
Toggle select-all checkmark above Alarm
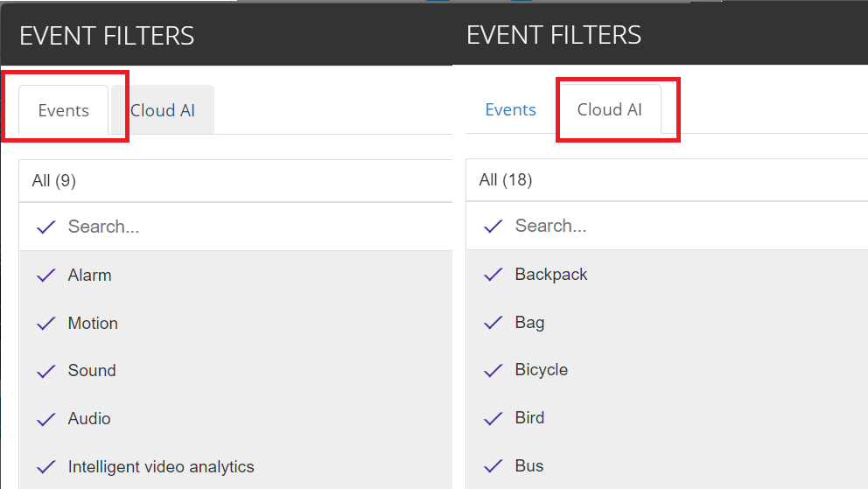click(x=46, y=227)
